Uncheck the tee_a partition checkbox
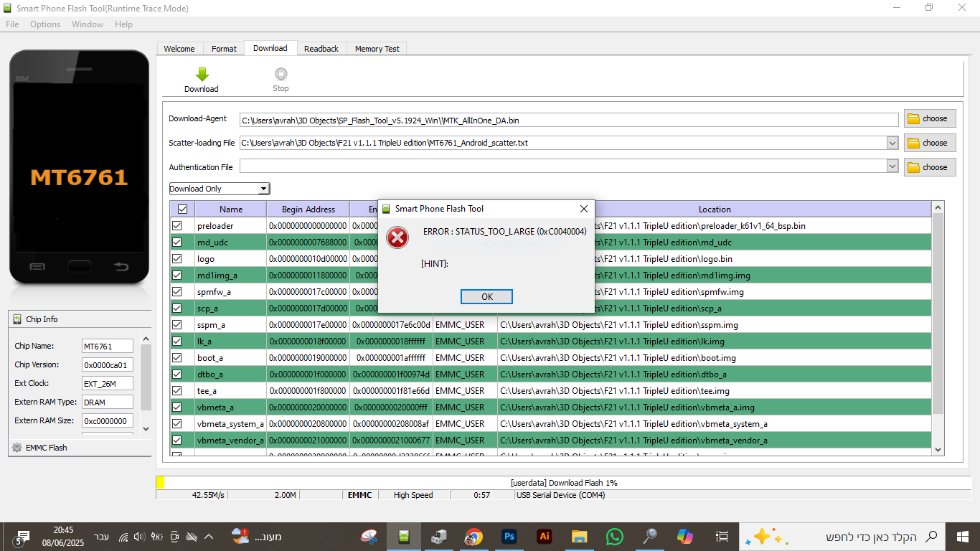This screenshot has height=551, width=980. pyautogui.click(x=177, y=391)
